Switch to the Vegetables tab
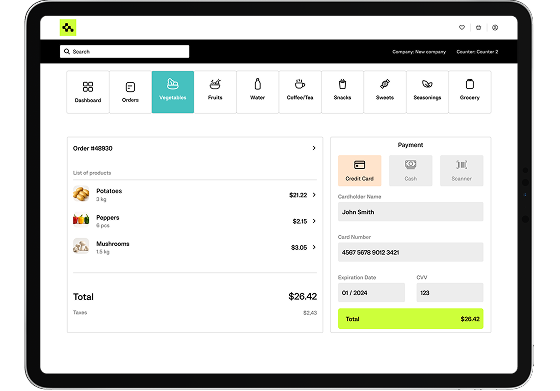Viewport: 560px width, 391px height. pos(173,92)
